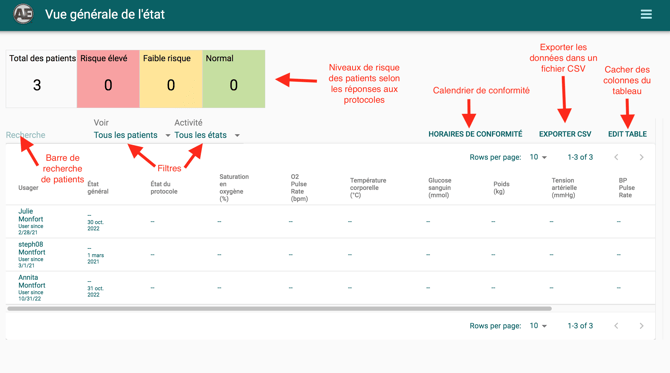
Task: Click the Total des patients card
Action: point(41,79)
